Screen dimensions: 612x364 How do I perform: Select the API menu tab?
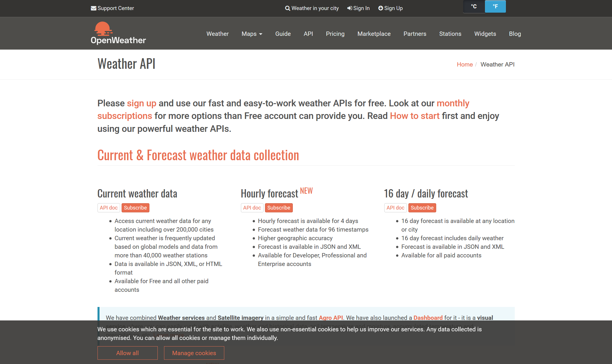(309, 34)
